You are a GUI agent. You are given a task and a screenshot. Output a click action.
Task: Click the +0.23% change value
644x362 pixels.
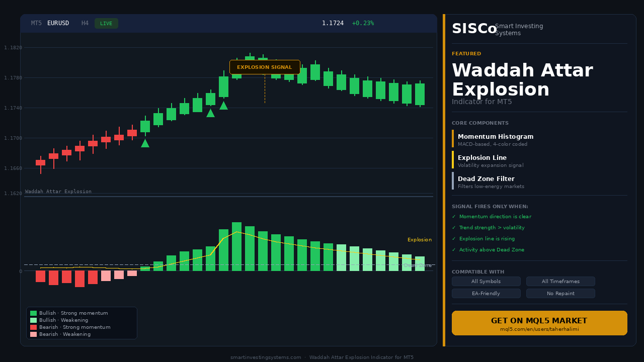click(363, 23)
